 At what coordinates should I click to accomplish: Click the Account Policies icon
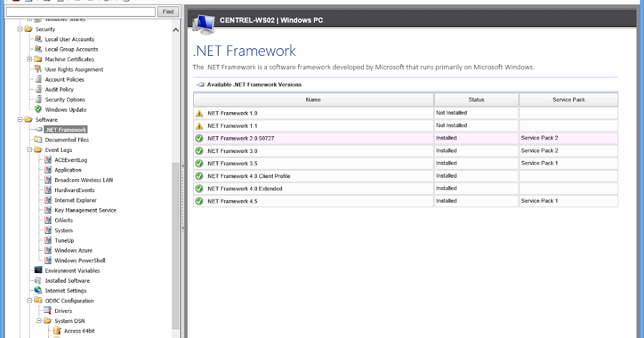pyautogui.click(x=38, y=79)
